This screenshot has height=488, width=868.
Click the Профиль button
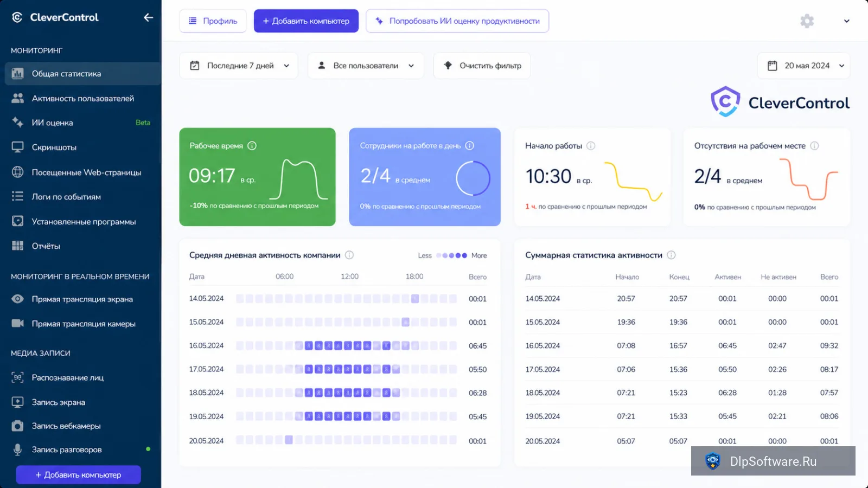click(x=213, y=21)
